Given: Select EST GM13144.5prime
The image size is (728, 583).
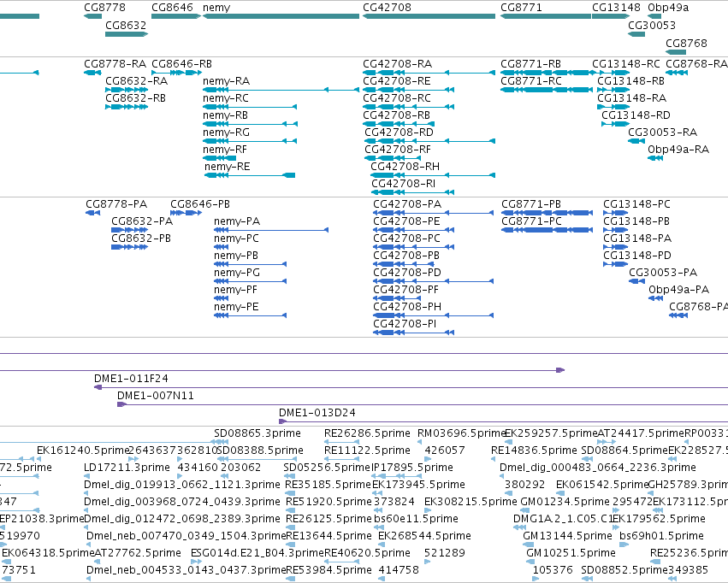Looking at the screenshot, I should click(567, 536).
